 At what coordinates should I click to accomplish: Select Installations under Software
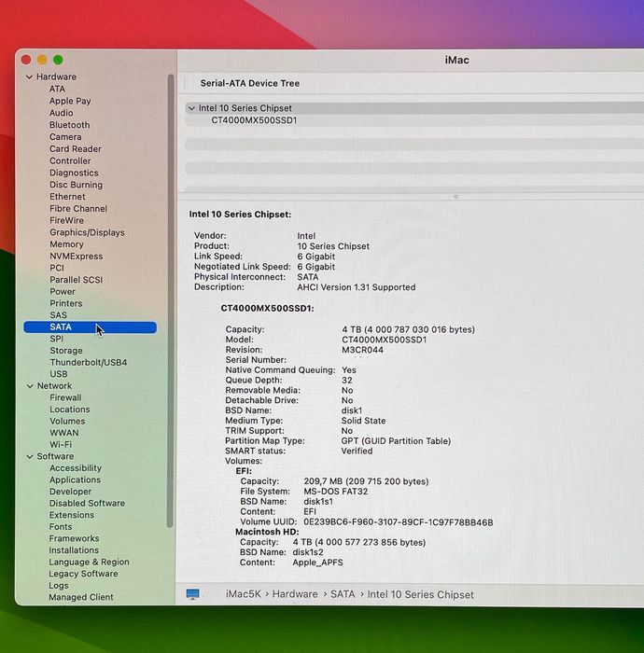(74, 550)
